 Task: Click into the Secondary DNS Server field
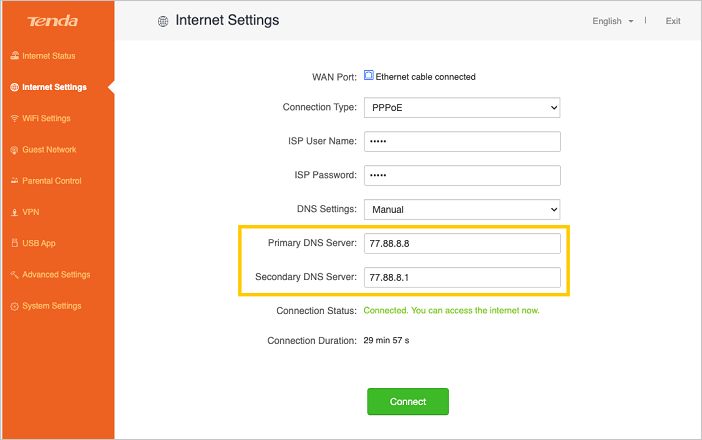(x=461, y=277)
